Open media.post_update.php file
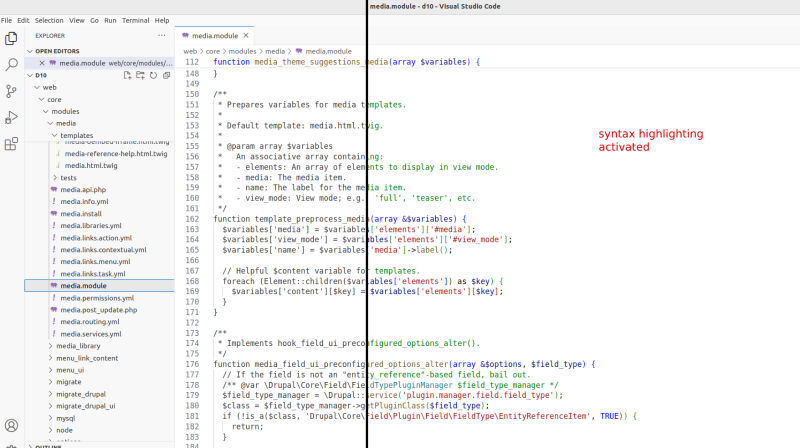800x448 pixels. [99, 310]
